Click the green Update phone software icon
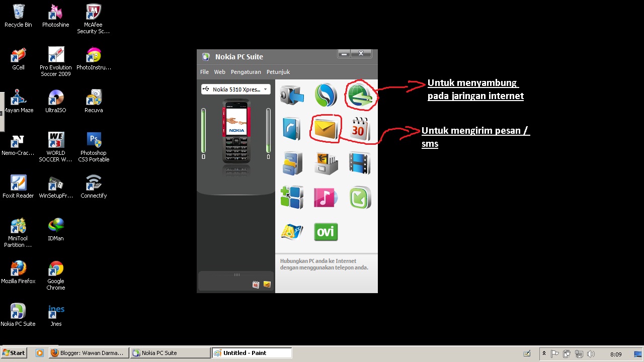The image size is (644, 362). pyautogui.click(x=360, y=197)
